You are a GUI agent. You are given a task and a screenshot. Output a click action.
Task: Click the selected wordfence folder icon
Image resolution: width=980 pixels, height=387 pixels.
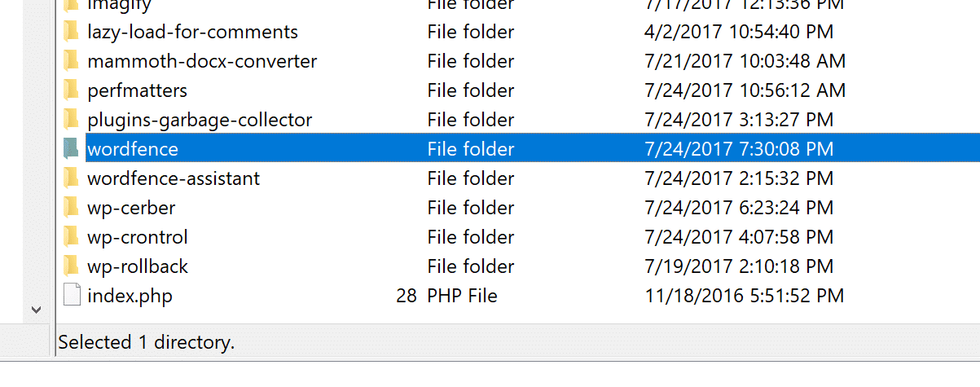point(72,149)
